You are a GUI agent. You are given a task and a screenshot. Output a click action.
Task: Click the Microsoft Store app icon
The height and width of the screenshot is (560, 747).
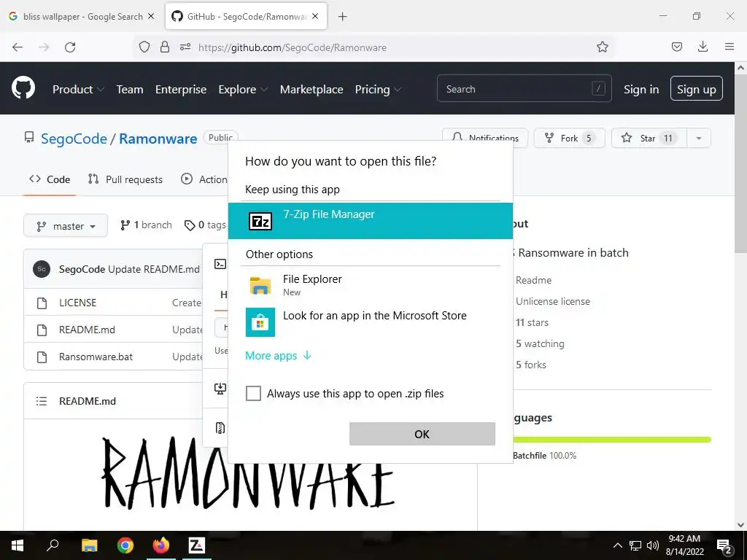click(260, 322)
